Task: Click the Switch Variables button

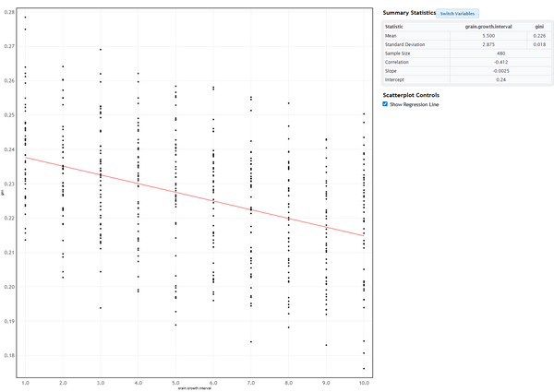Action: point(459,13)
